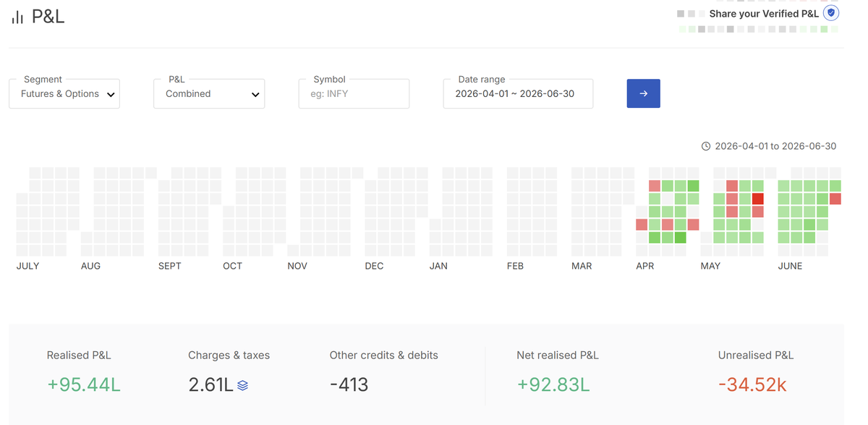868x425 pixels.
Task: Submit filters with the blue arrow button
Action: click(643, 93)
